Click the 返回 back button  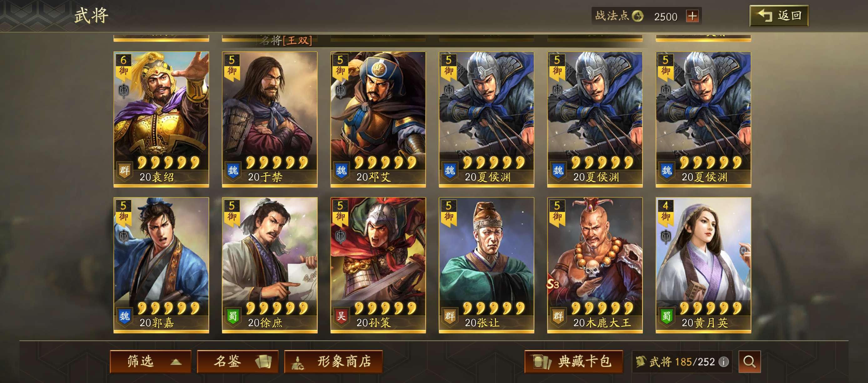[779, 16]
